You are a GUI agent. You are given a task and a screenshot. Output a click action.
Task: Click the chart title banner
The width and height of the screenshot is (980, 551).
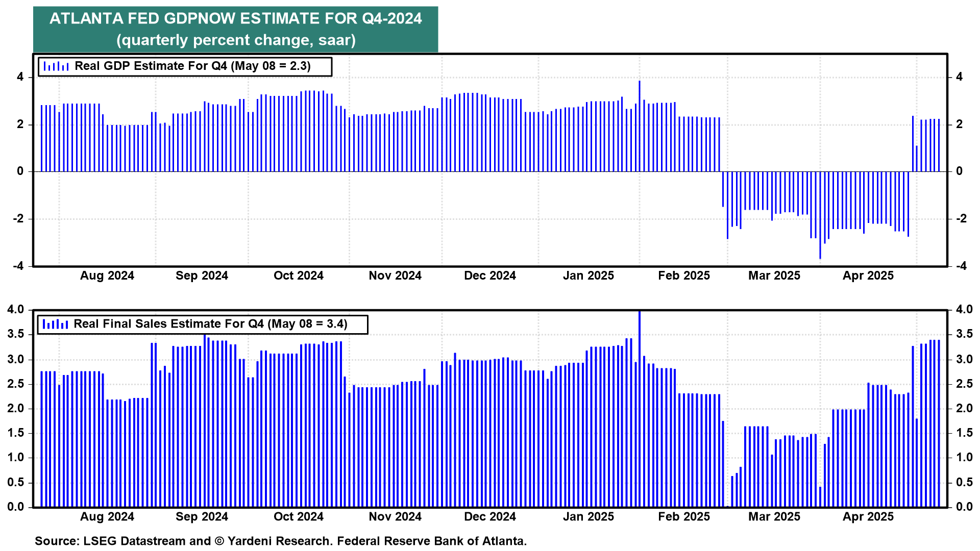pyautogui.click(x=235, y=29)
